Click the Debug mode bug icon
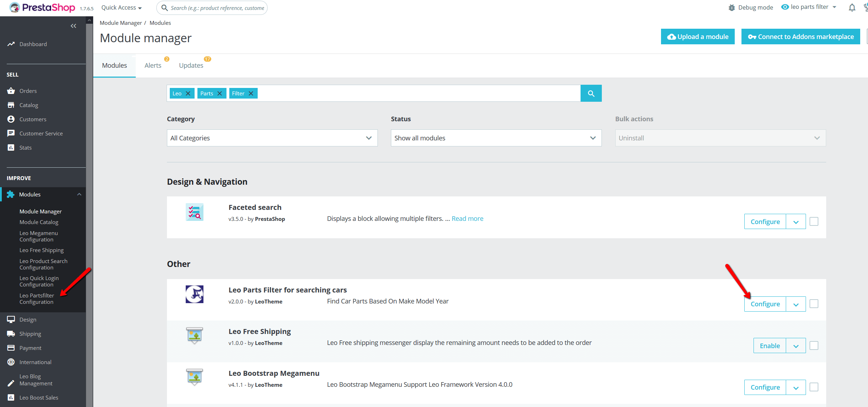The image size is (868, 407). click(x=732, y=7)
